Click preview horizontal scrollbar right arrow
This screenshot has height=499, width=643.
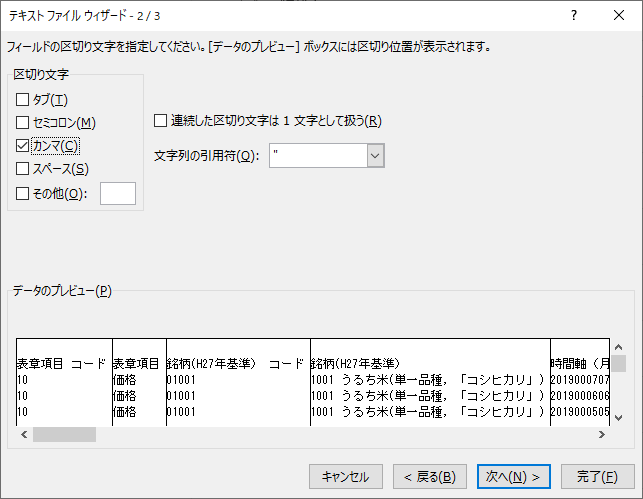point(601,435)
